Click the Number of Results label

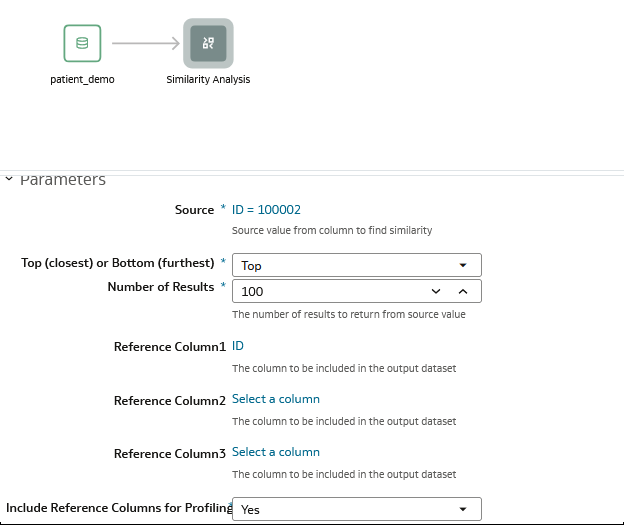pos(161,287)
